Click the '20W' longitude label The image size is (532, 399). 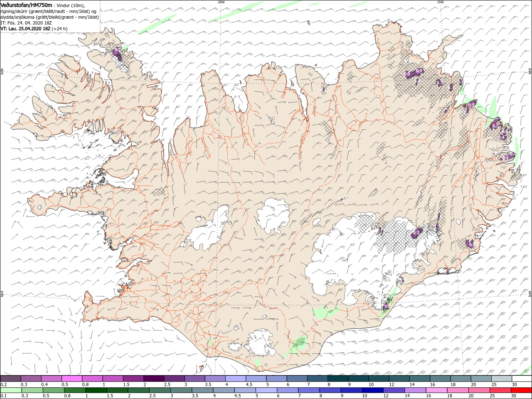[x=221, y=2]
